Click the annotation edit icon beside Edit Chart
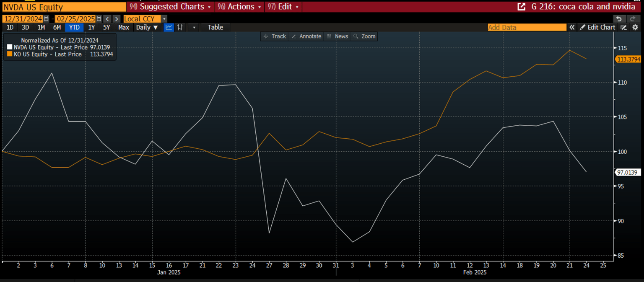 point(624,27)
